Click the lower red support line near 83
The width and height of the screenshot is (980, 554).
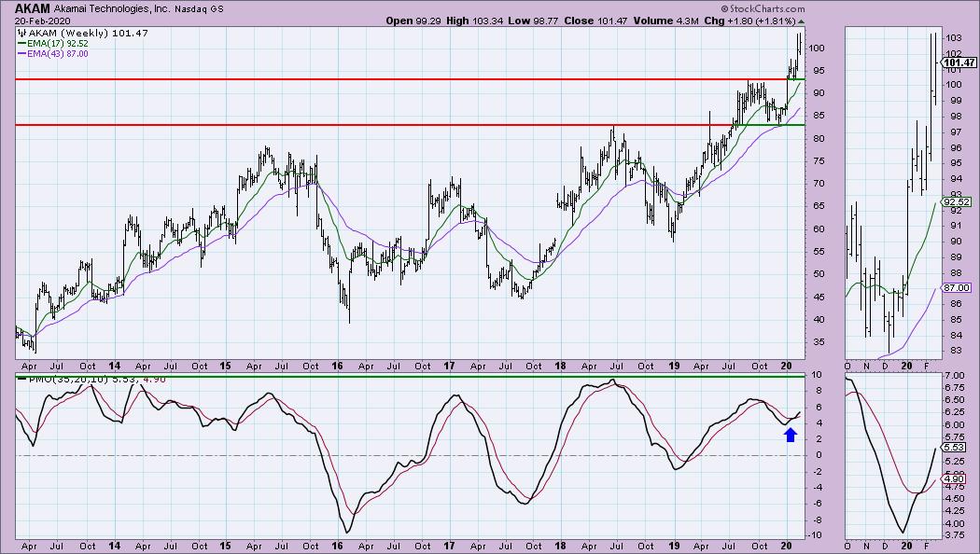[x=372, y=125]
